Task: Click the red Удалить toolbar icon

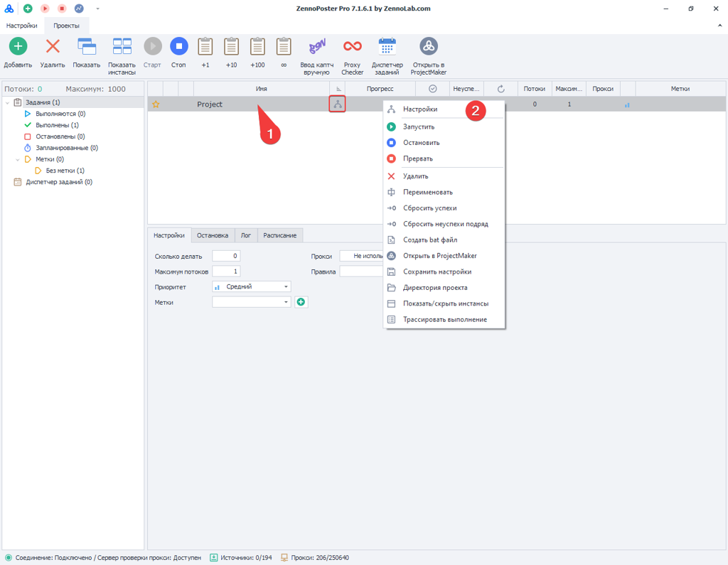Action: tap(53, 47)
